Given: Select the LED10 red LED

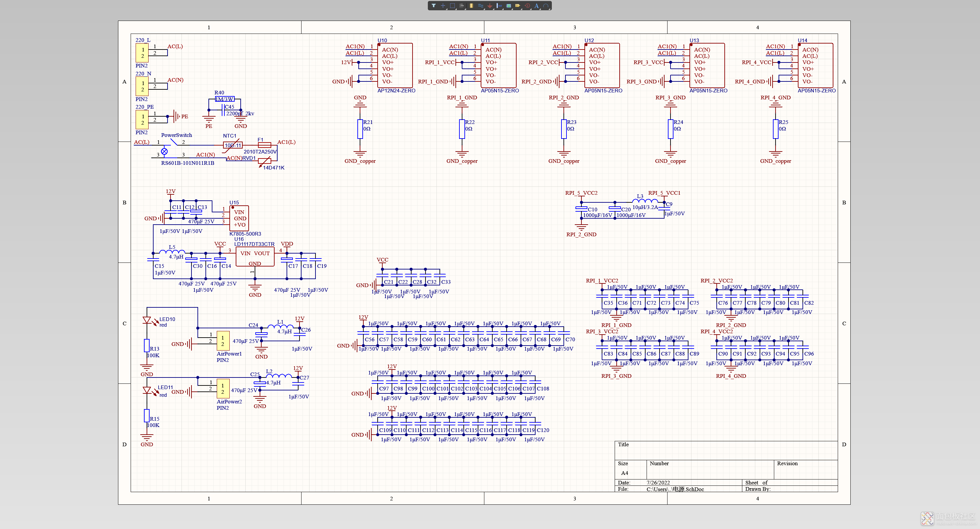Looking at the screenshot, I should [147, 320].
